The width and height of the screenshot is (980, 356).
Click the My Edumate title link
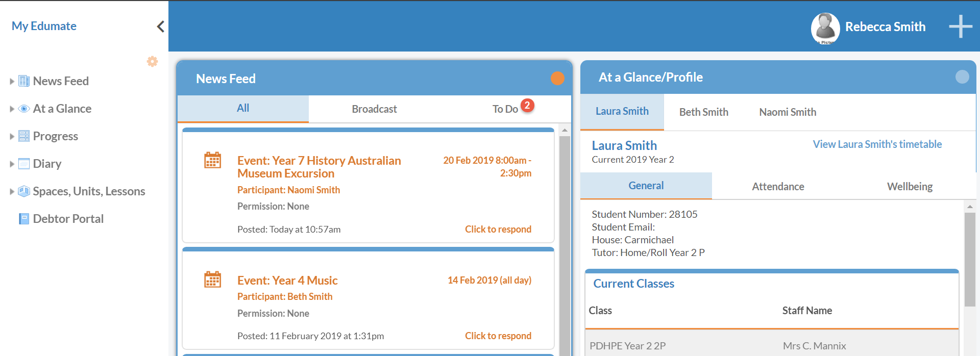tap(44, 26)
